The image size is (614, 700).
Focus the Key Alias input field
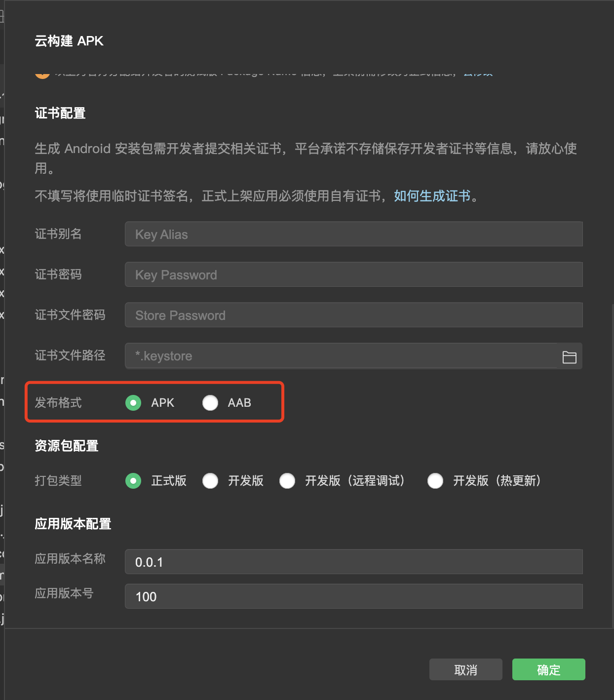tap(353, 234)
